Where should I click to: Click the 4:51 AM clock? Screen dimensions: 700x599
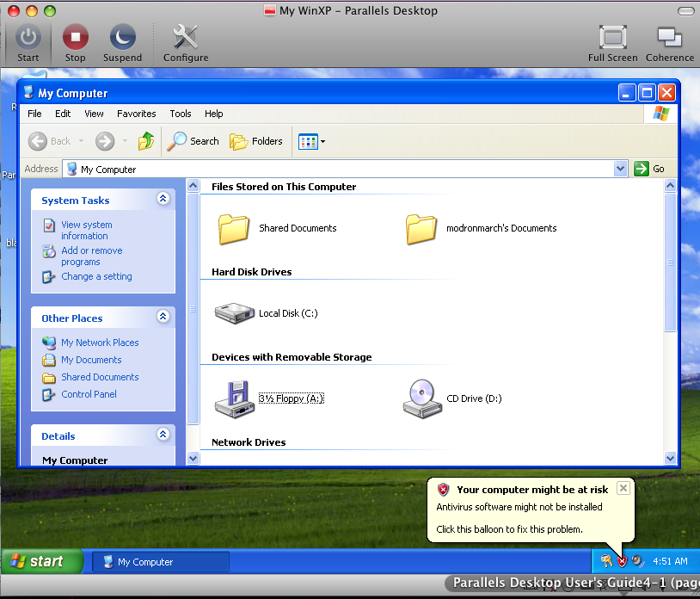tap(670, 561)
